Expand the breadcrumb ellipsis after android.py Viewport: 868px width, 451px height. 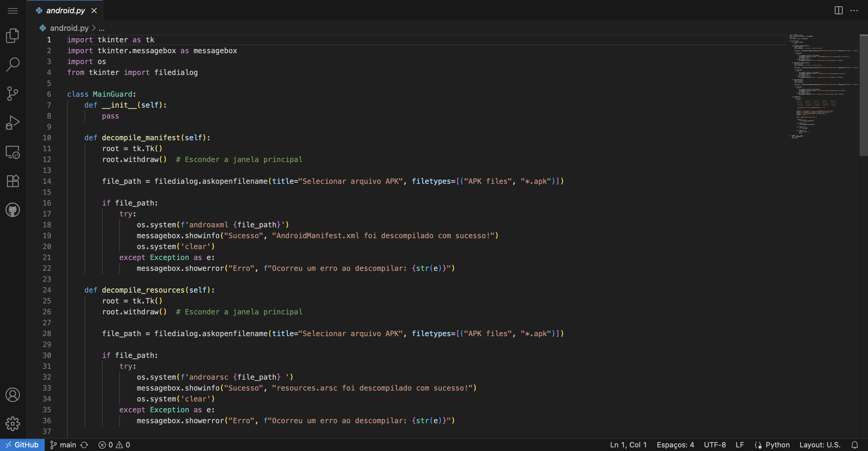coord(101,28)
